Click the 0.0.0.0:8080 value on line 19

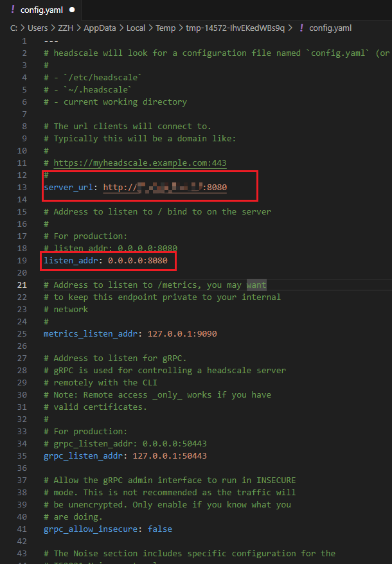click(138, 260)
